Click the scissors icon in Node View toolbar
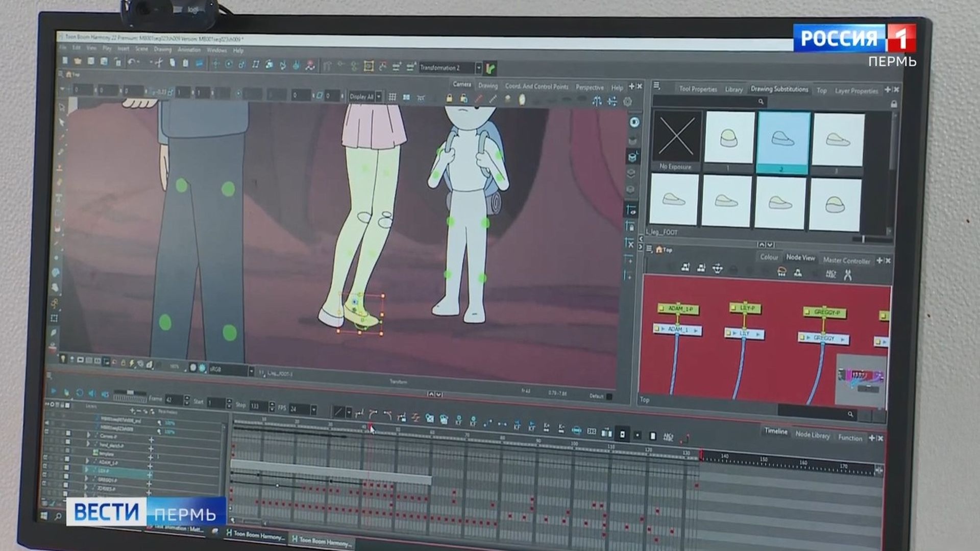 click(848, 275)
